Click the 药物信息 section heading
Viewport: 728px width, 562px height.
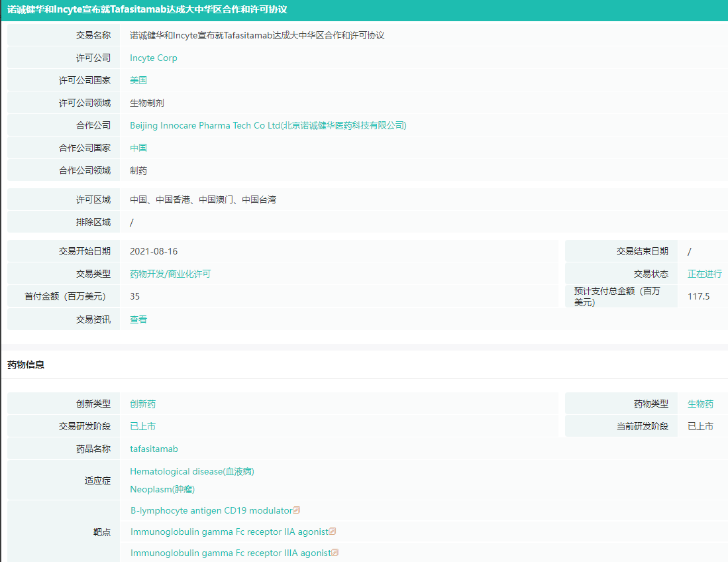[26, 365]
